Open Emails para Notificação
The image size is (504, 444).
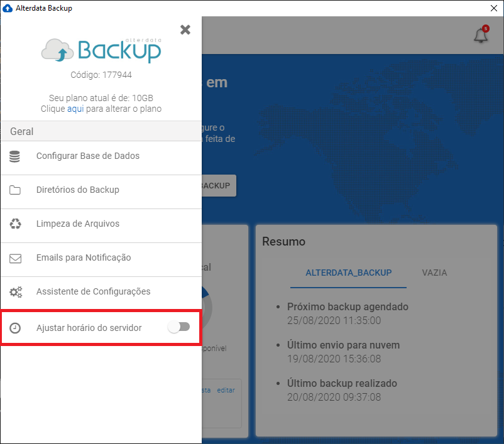click(101, 259)
